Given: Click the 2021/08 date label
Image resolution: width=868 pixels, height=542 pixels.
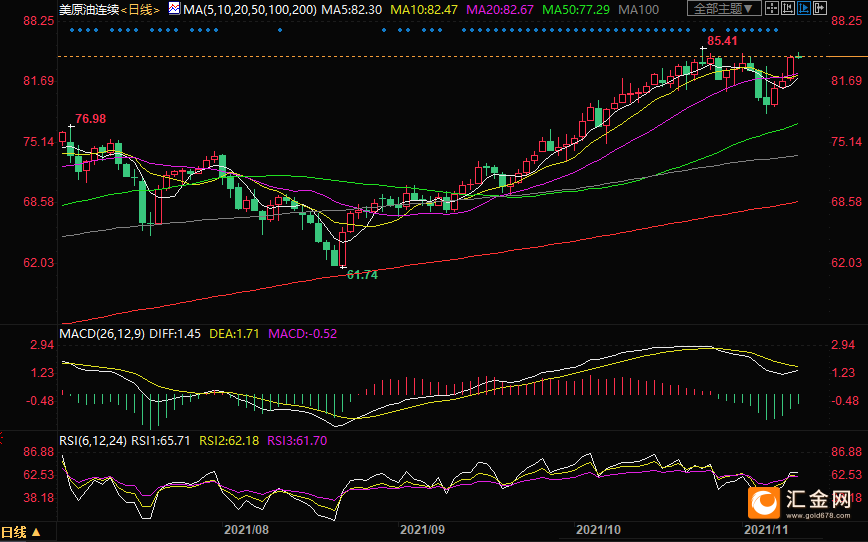Looking at the screenshot, I should point(246,530).
